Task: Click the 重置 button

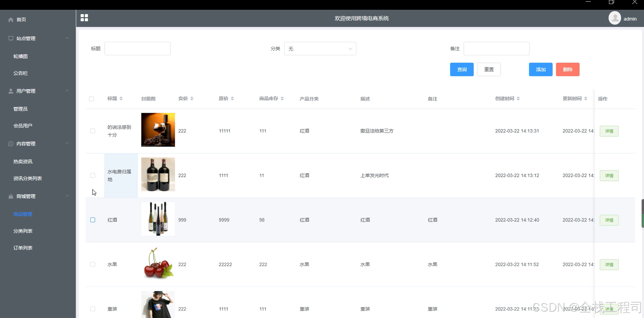Action: coord(489,69)
